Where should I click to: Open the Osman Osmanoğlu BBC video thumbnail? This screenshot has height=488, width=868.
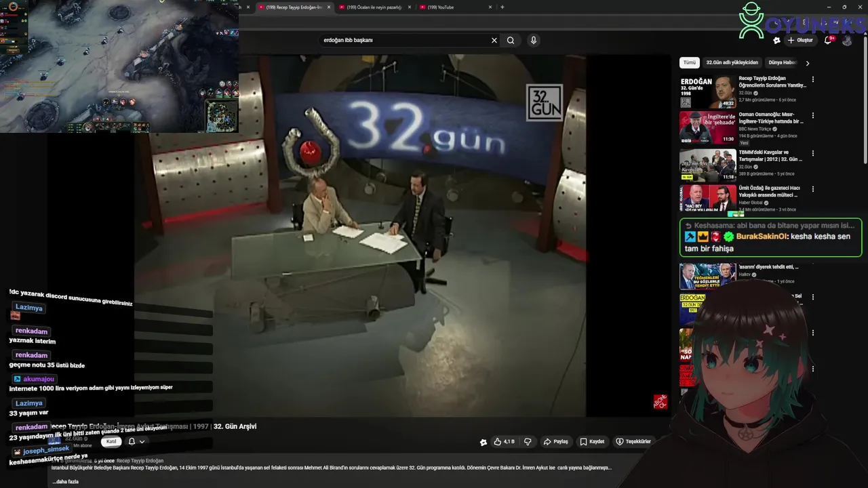707,127
